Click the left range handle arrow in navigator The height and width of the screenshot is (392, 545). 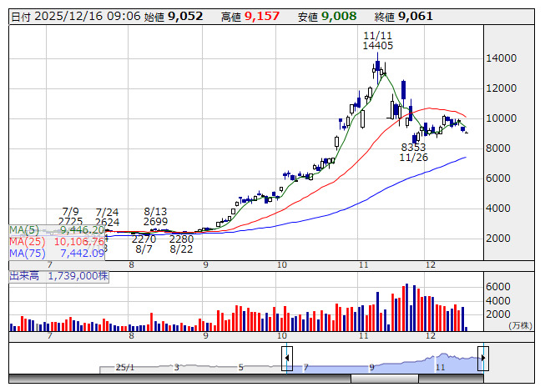287,359
